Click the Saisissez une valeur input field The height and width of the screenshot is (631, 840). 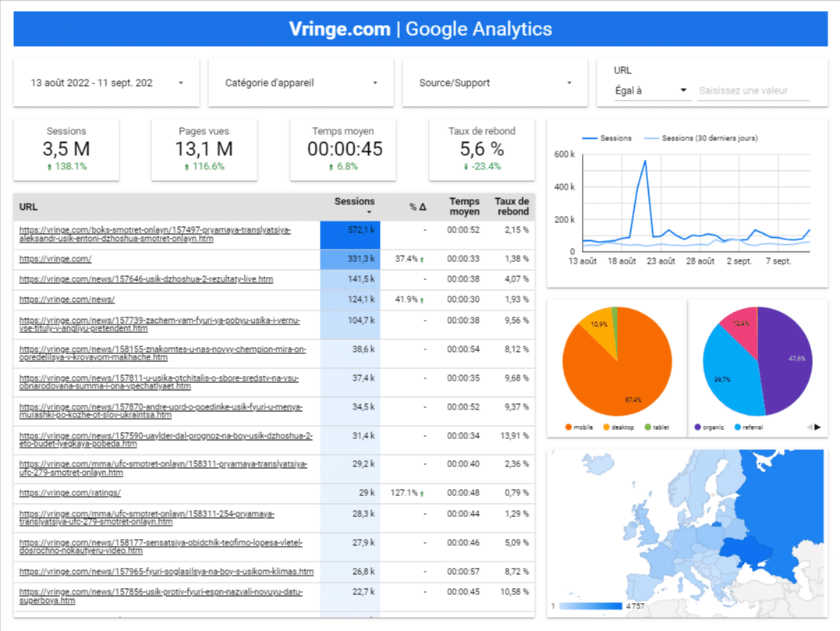click(753, 91)
